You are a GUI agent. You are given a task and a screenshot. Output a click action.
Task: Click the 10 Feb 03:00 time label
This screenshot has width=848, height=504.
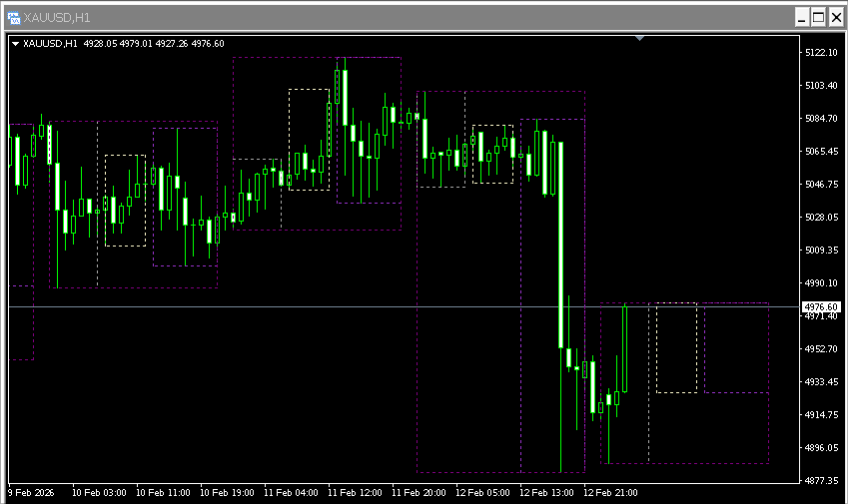(99, 493)
